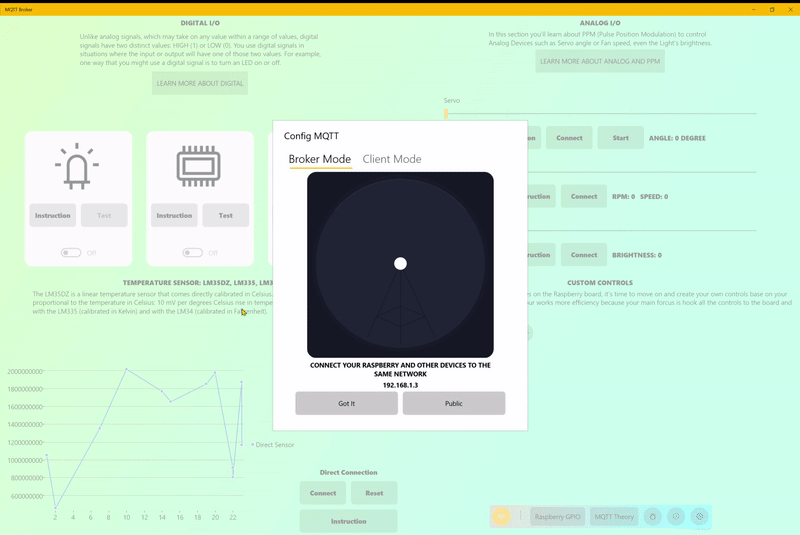Click the BRIGHTNESS: 0 readout
Viewport: 800px width, 535px height.
pyautogui.click(x=637, y=255)
